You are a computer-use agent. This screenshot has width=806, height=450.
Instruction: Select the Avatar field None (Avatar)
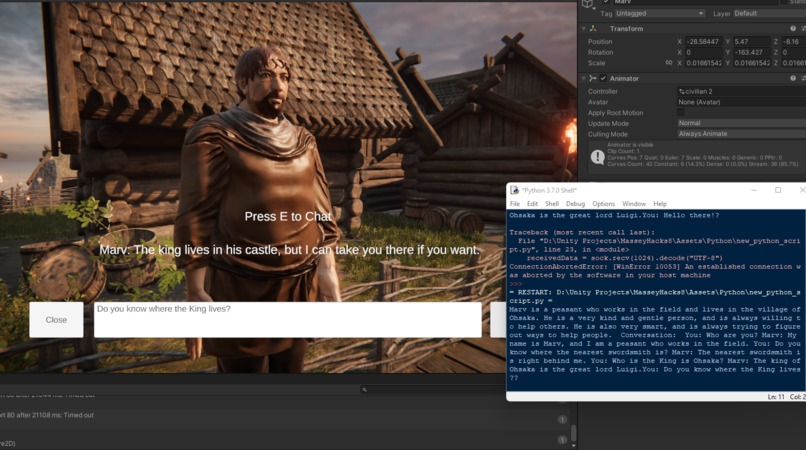pos(741,102)
